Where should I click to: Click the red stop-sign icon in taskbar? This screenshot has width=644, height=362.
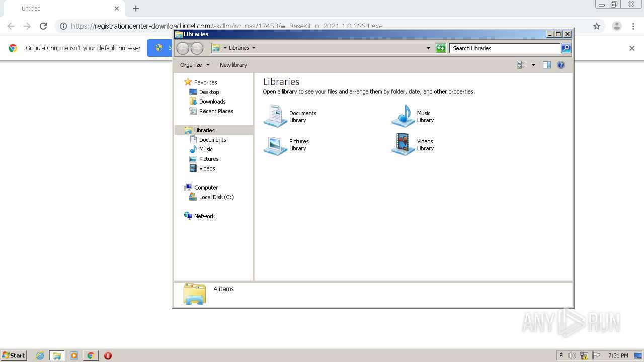108,355
